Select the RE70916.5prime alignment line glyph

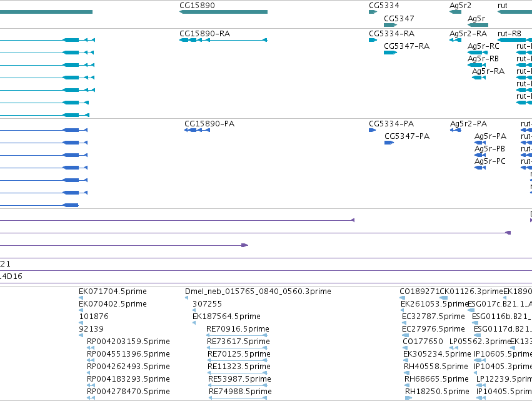pos(237,335)
